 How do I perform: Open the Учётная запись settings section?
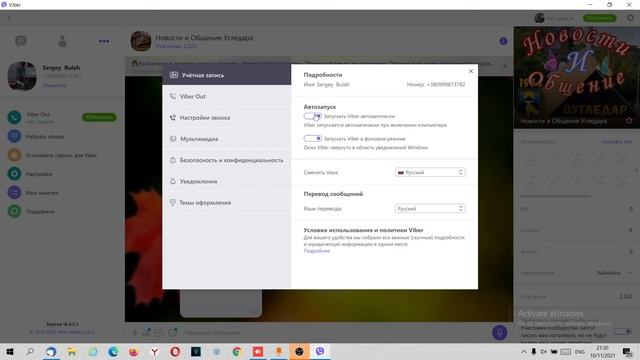227,75
